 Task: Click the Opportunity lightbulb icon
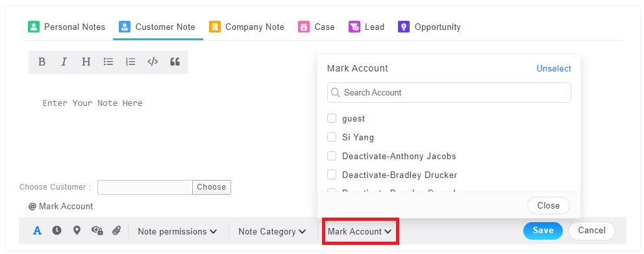(x=404, y=27)
